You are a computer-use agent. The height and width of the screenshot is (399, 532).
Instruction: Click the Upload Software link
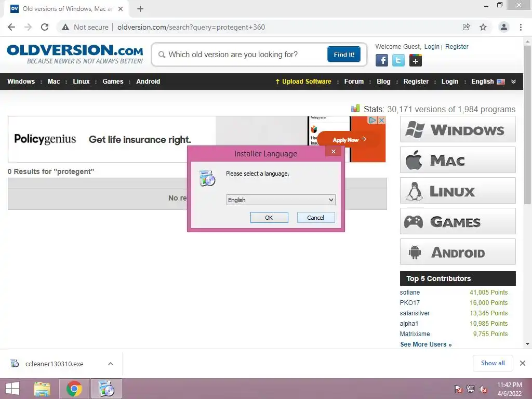(x=303, y=82)
